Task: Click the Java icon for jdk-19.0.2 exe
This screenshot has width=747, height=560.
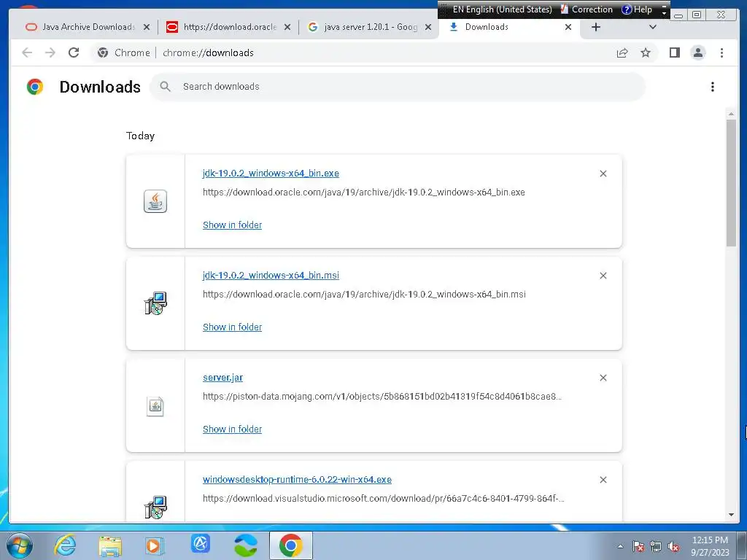Action: (155, 201)
